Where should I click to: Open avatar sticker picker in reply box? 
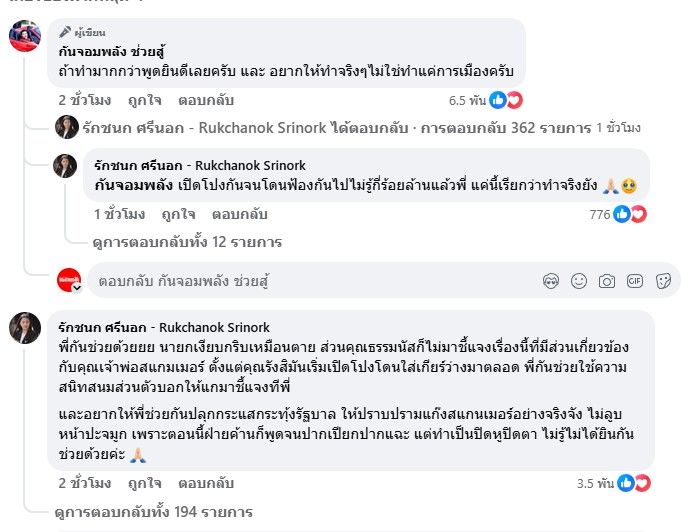(549, 281)
